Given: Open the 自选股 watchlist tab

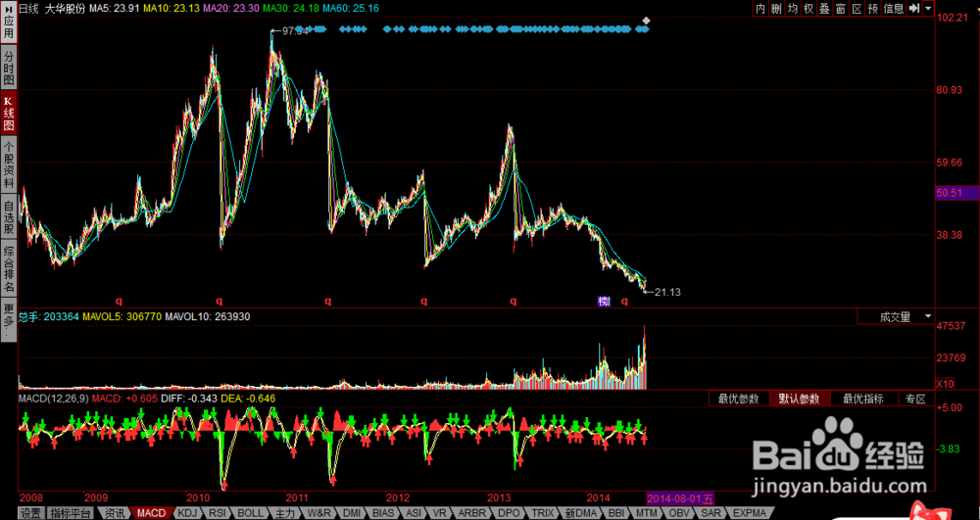Looking at the screenshot, I should coord(9,217).
